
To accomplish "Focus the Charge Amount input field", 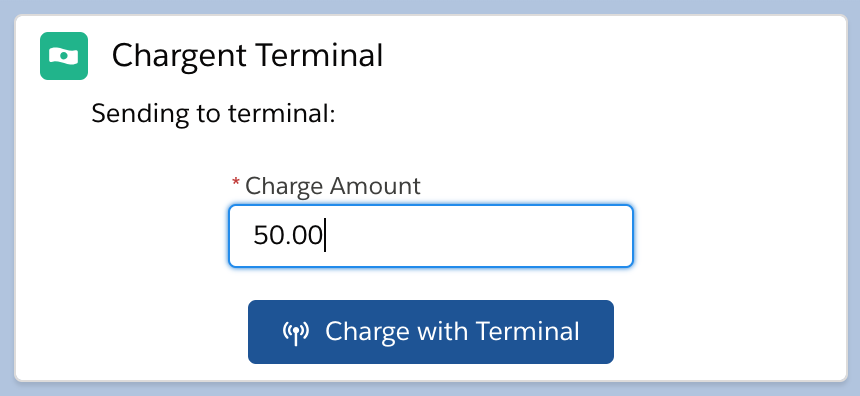I will click(x=431, y=236).
